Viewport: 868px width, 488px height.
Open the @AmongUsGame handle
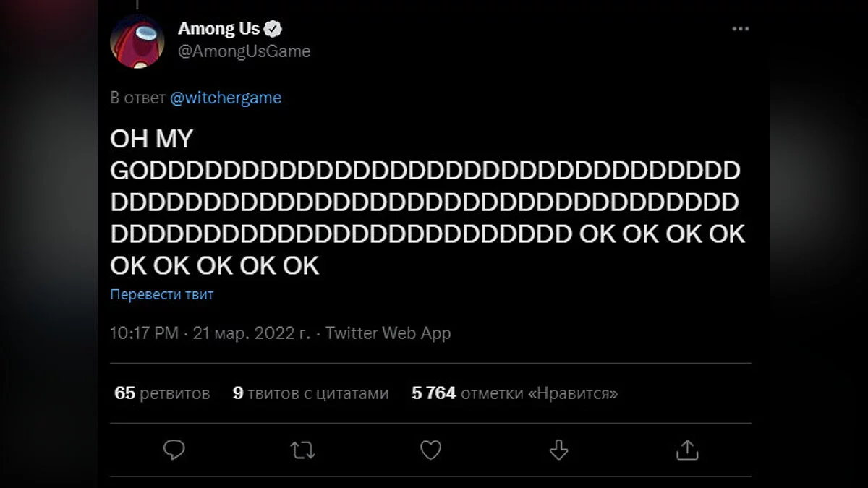(x=244, y=51)
